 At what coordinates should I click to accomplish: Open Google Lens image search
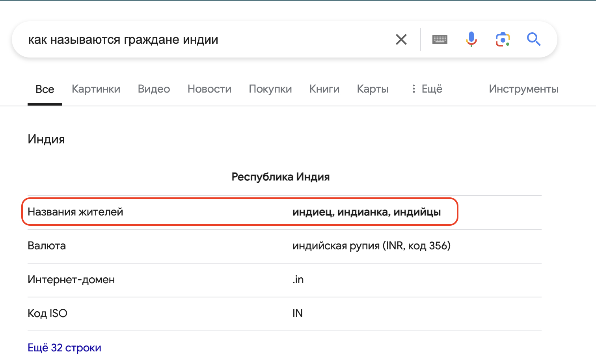(503, 39)
